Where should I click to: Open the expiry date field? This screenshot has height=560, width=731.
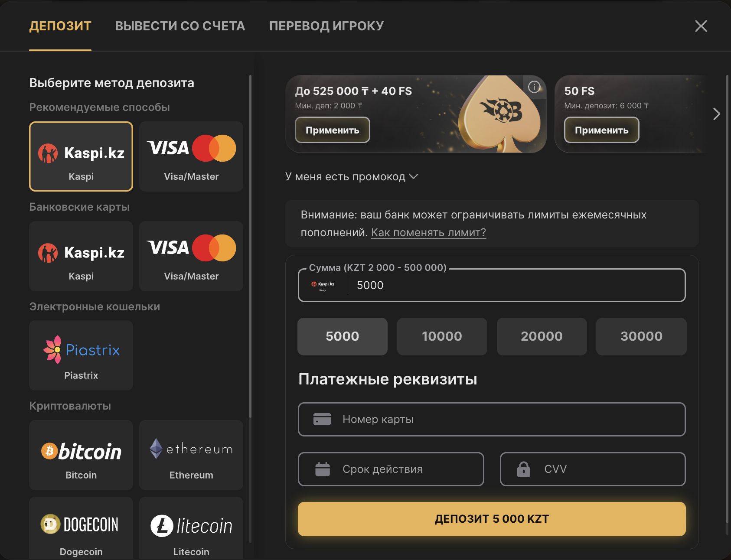(391, 469)
